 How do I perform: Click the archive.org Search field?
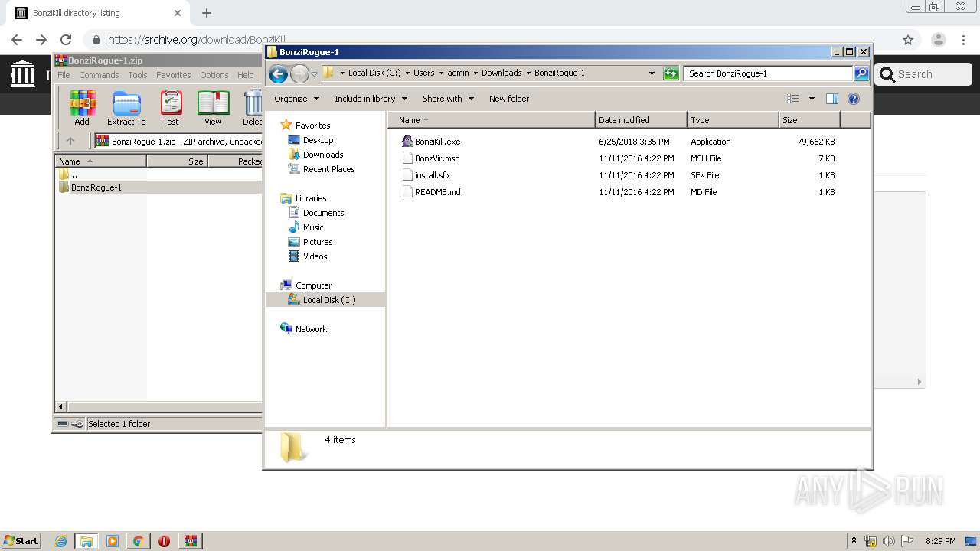click(x=924, y=74)
